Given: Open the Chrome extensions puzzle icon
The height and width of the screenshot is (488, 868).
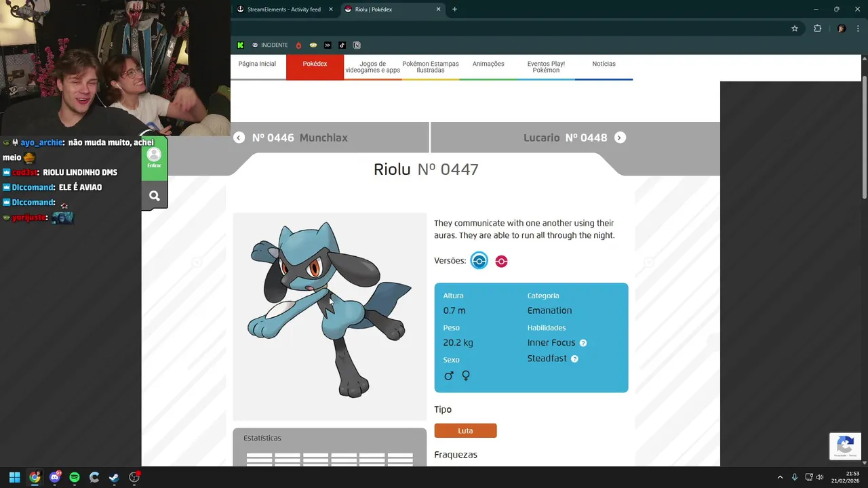Looking at the screenshot, I should click(817, 28).
